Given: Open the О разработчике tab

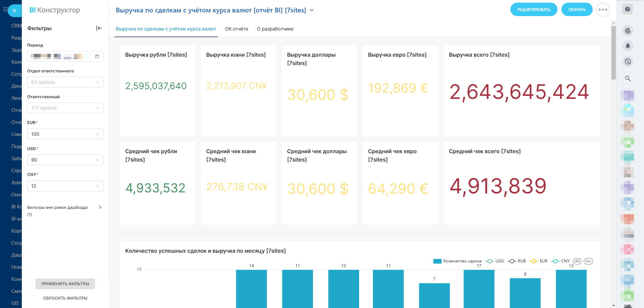Looking at the screenshot, I should click(x=275, y=29).
